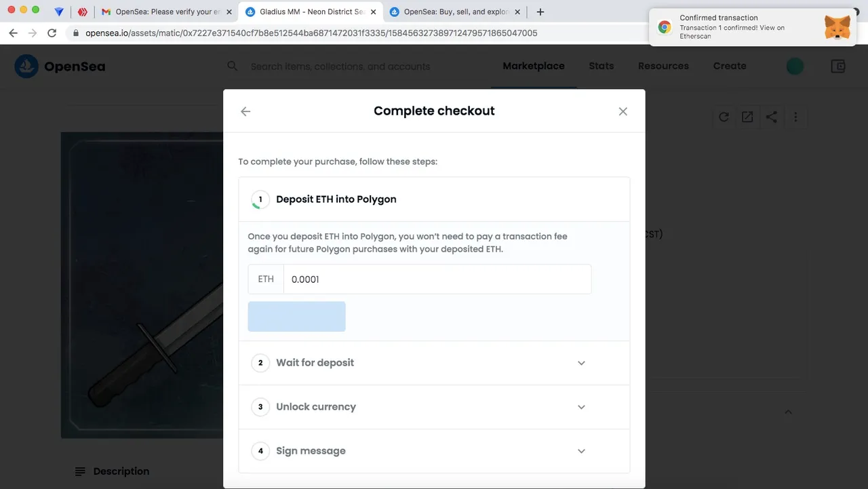Click the ETH amount input field

[x=437, y=279]
